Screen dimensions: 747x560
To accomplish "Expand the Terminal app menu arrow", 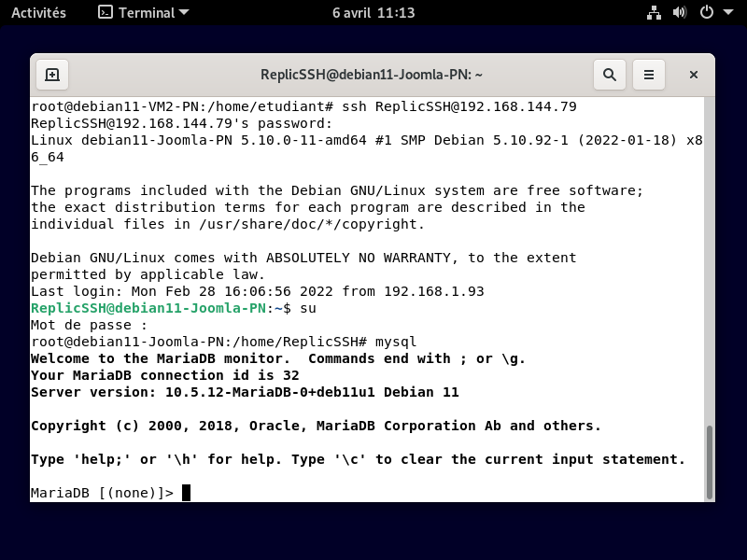I will click(183, 13).
